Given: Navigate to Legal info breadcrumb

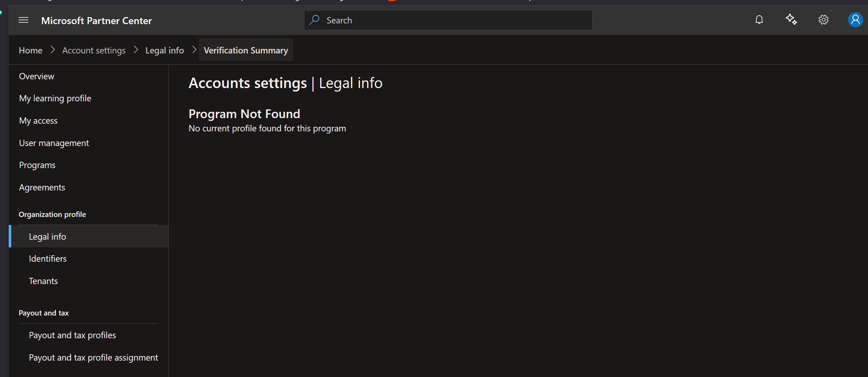Looking at the screenshot, I should click(165, 50).
